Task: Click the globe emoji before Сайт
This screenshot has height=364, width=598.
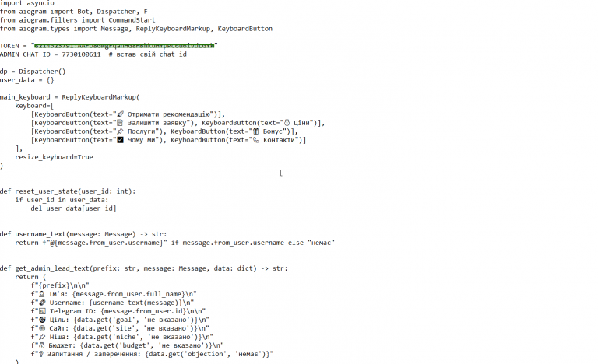Action: (x=42, y=328)
